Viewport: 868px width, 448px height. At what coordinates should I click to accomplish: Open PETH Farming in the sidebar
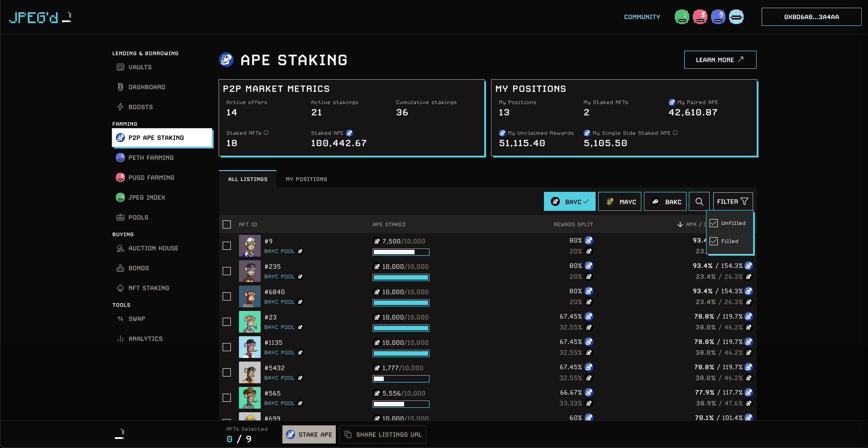pos(151,158)
